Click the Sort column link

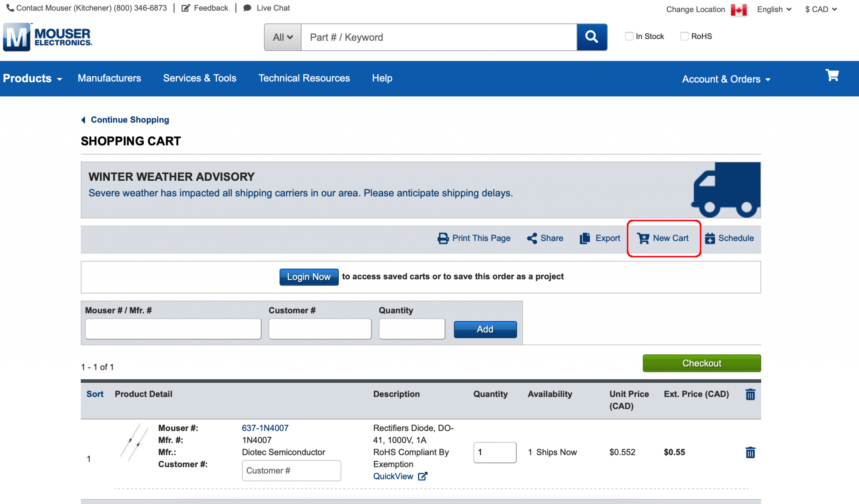pos(95,394)
